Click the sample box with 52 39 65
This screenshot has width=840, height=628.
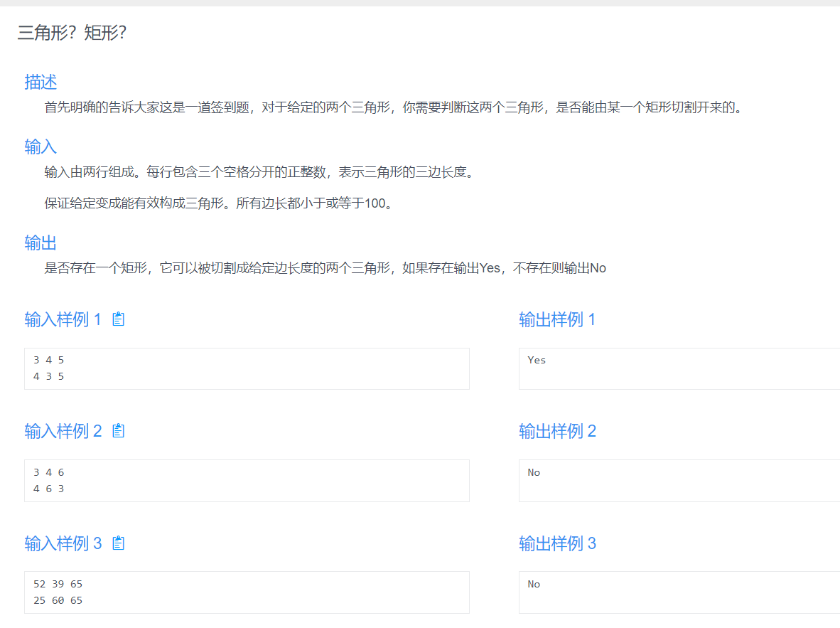coord(247,592)
